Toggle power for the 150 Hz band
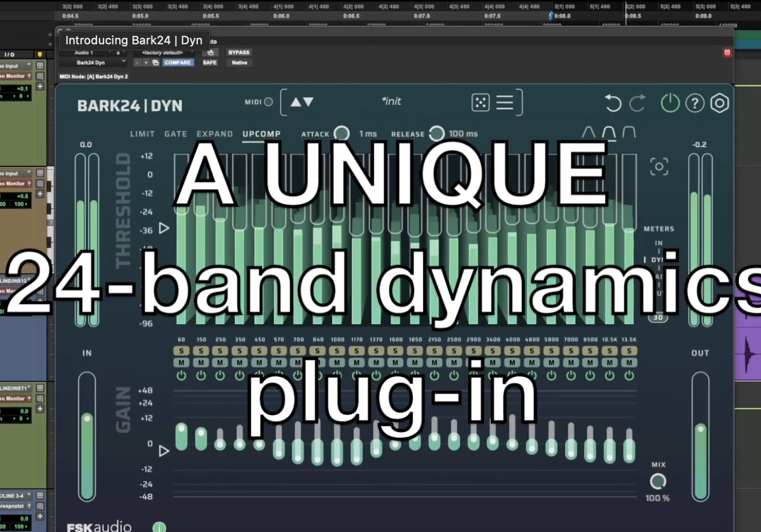The height and width of the screenshot is (532, 761). coord(201,375)
